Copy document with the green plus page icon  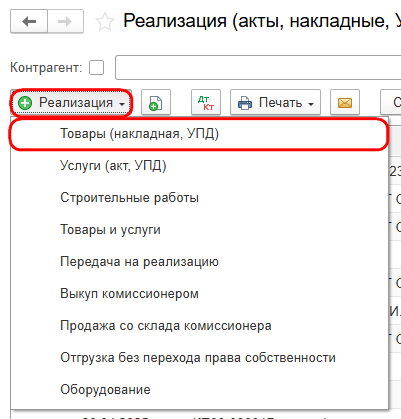(156, 102)
